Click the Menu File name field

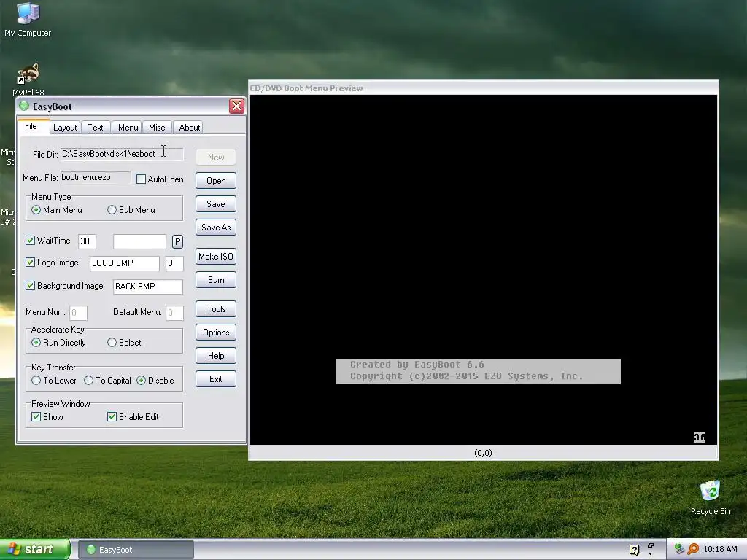click(96, 178)
